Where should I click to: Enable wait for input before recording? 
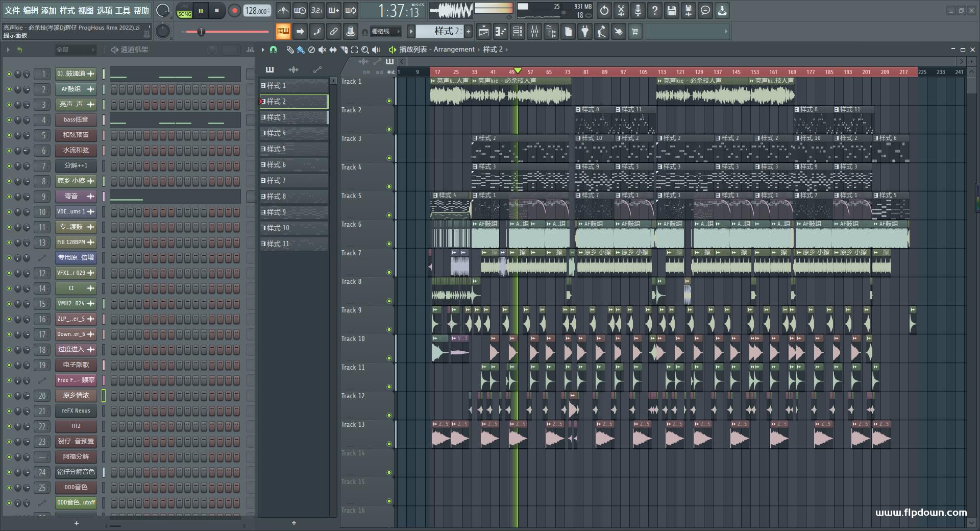(300, 10)
